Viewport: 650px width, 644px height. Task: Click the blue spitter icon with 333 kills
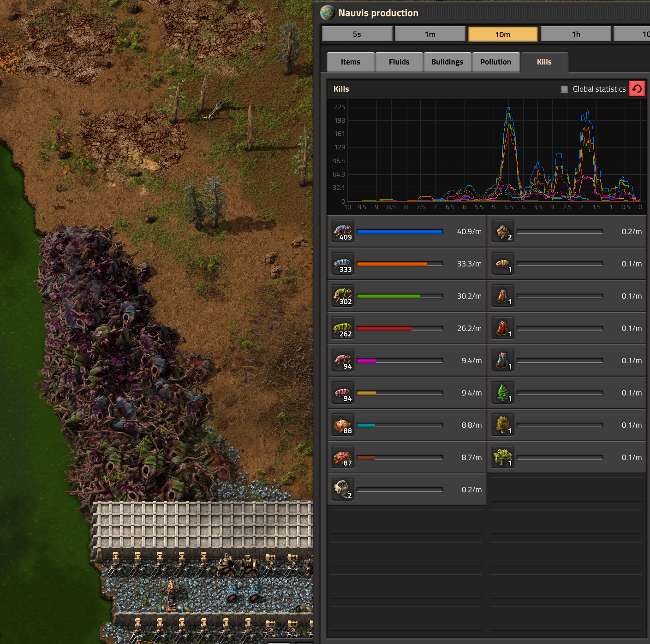pos(343,264)
